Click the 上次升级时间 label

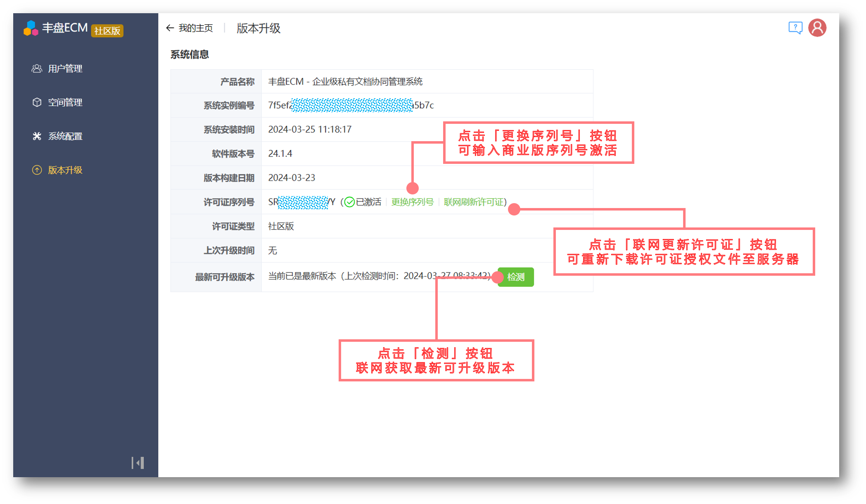[229, 251]
